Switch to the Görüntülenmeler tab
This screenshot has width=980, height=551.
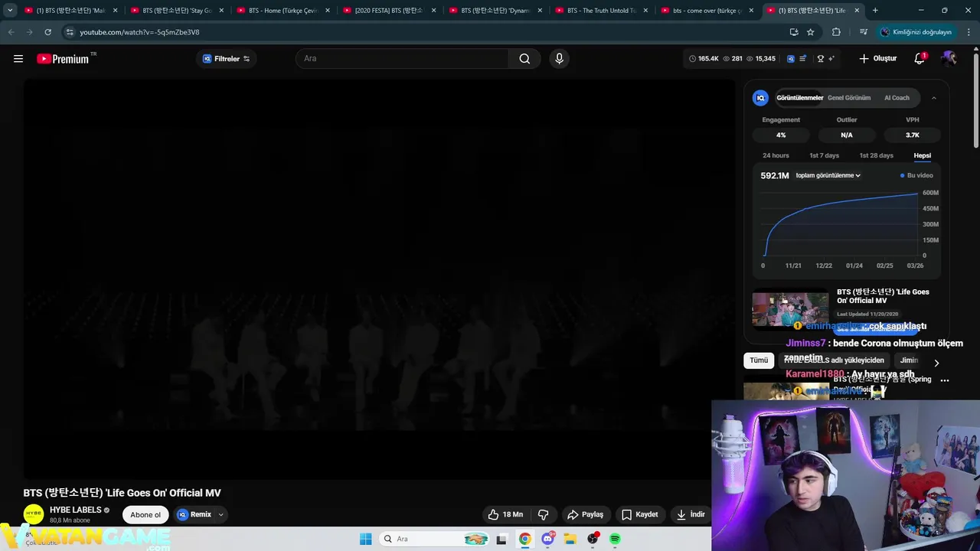coord(799,98)
